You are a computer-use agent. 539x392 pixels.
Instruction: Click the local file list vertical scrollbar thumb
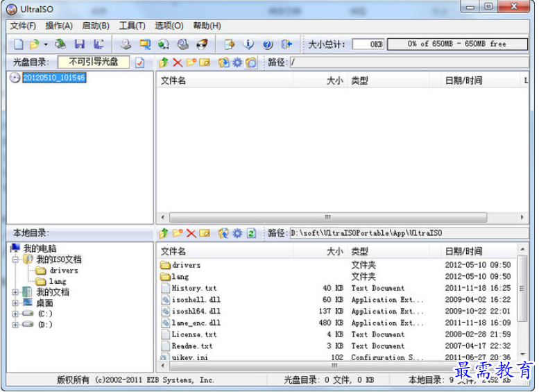[522, 288]
